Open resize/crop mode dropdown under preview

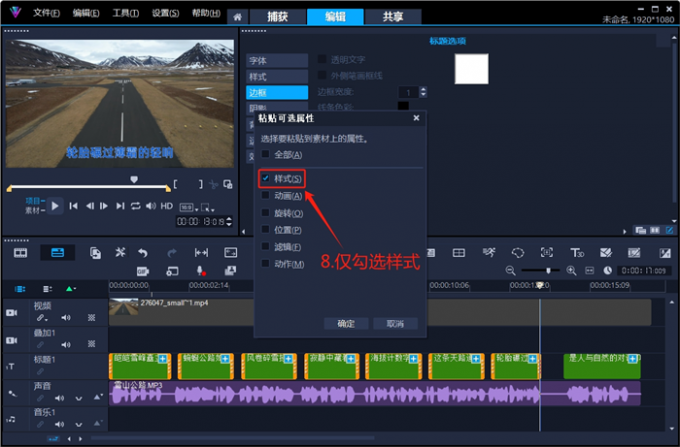coord(208,208)
